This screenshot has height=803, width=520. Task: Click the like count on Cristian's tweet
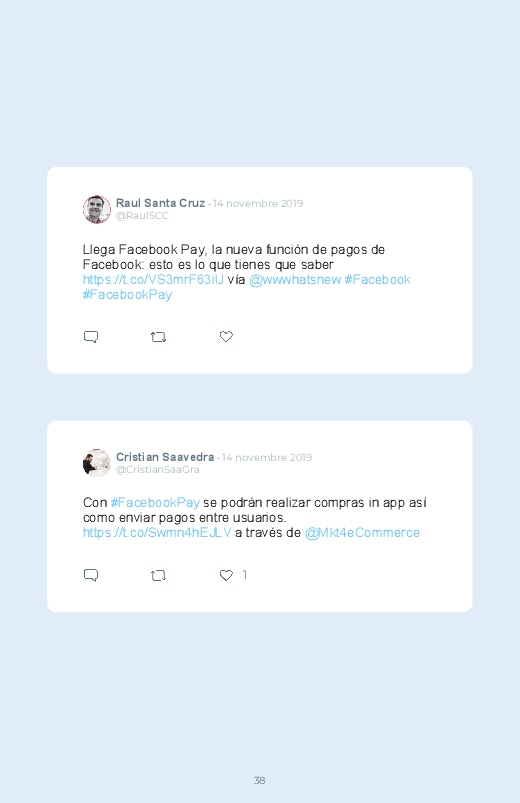(x=245, y=575)
